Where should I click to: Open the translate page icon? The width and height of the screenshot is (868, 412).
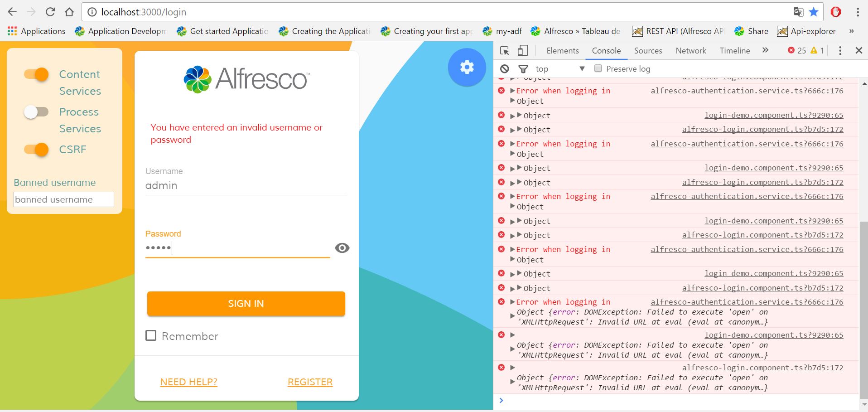pyautogui.click(x=799, y=12)
